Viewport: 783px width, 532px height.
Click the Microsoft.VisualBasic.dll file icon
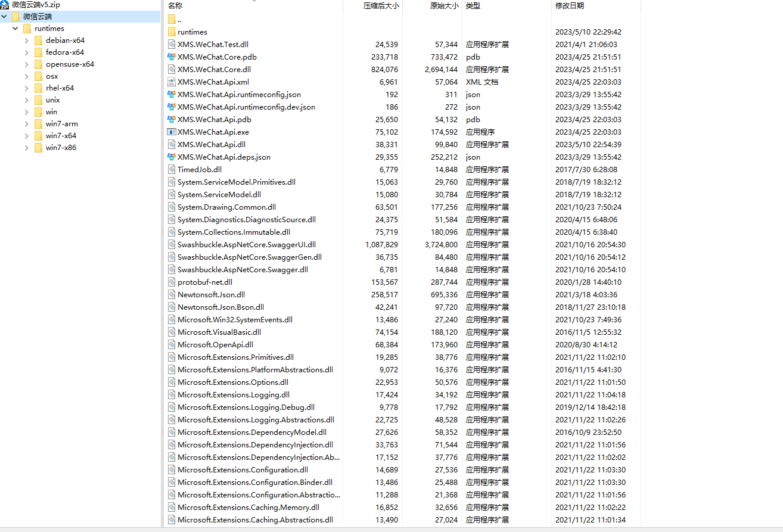click(172, 332)
